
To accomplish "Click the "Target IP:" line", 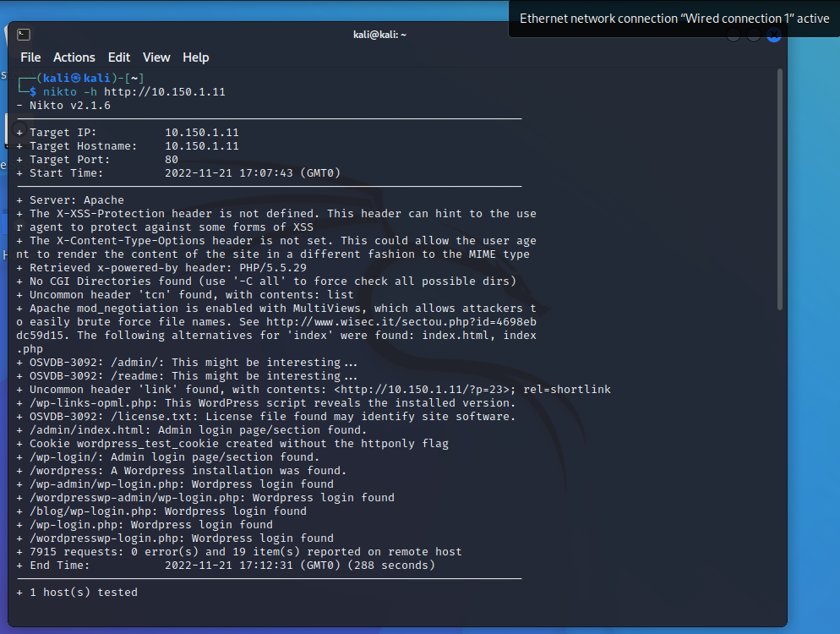I will (x=128, y=133).
